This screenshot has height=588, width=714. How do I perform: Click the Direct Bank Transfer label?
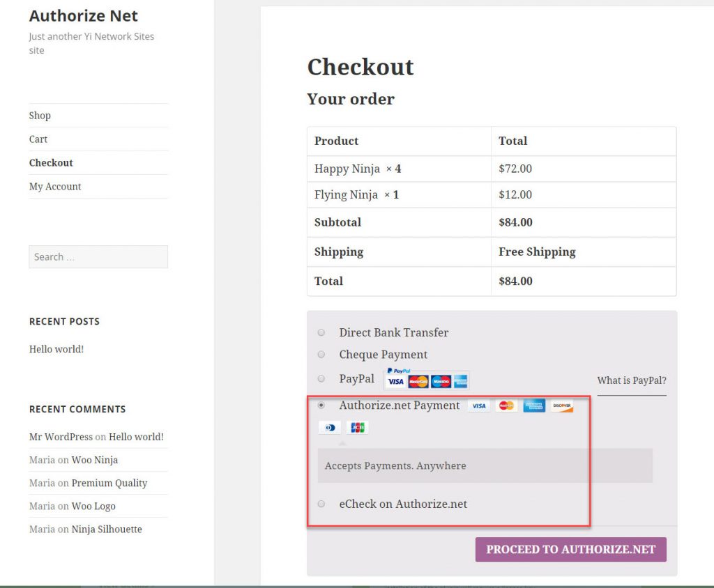click(394, 332)
